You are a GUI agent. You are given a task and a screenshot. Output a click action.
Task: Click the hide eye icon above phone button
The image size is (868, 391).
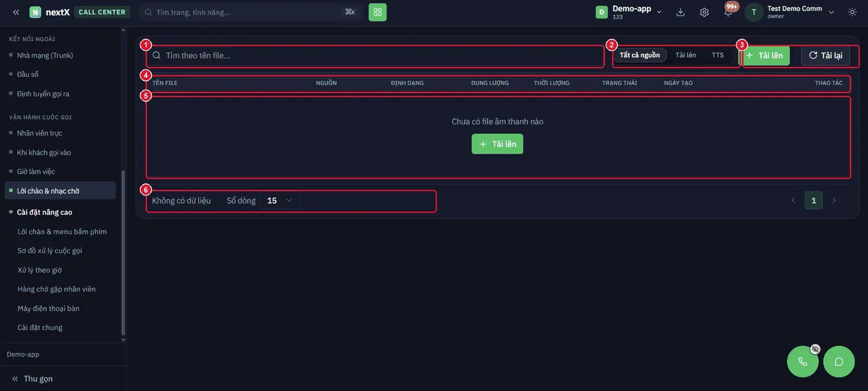[x=815, y=349]
